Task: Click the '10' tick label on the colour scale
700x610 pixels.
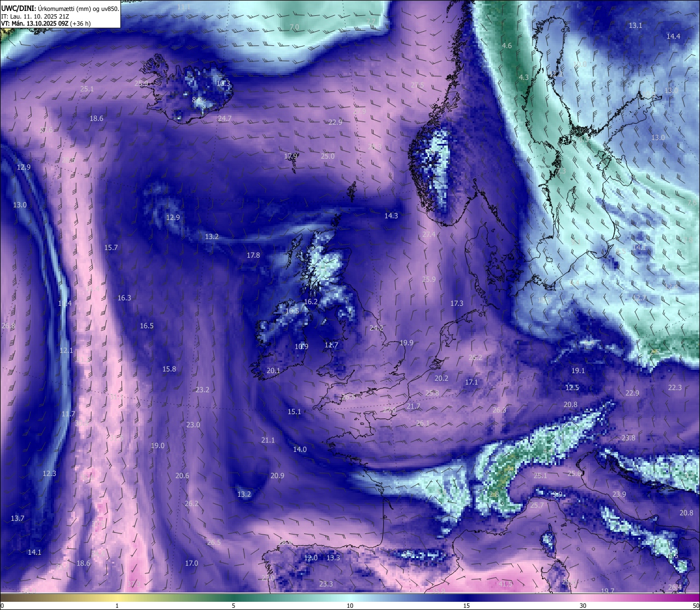Action: click(350, 606)
